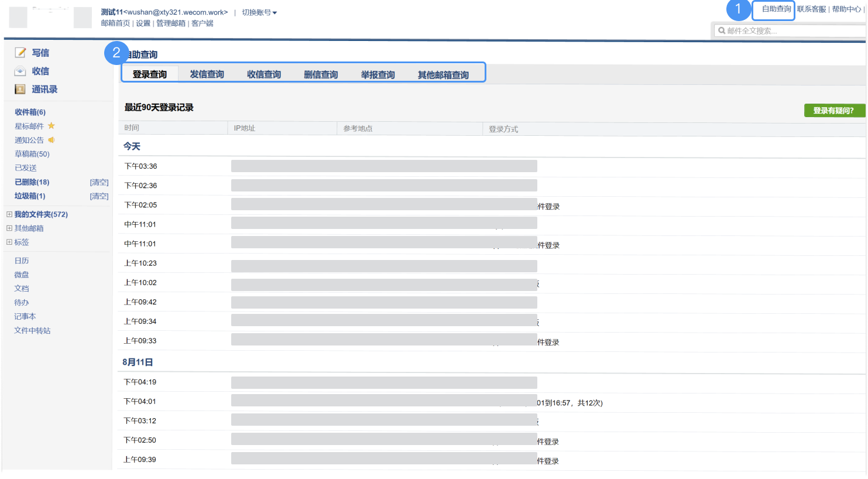Expand the 我的文件夹 tree node
Image resolution: width=868 pixels, height=479 pixels.
(x=9, y=214)
